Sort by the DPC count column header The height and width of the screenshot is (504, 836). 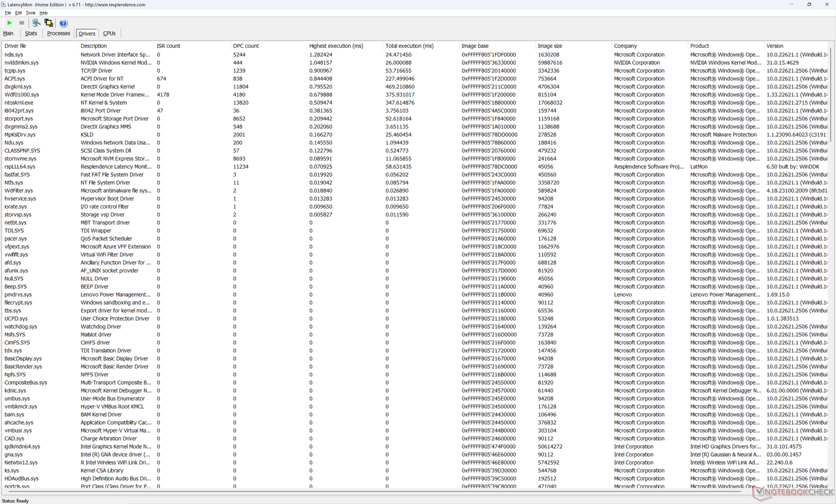[269, 46]
